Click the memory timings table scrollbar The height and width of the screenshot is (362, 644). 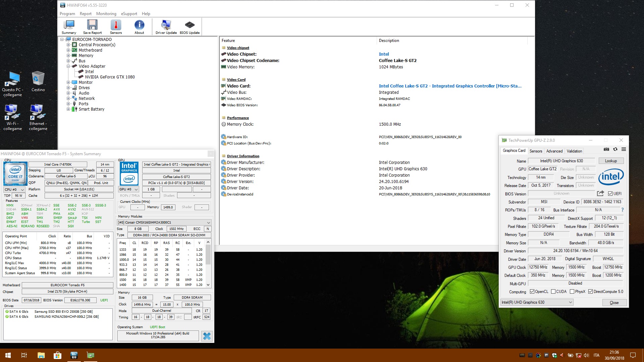208,255
